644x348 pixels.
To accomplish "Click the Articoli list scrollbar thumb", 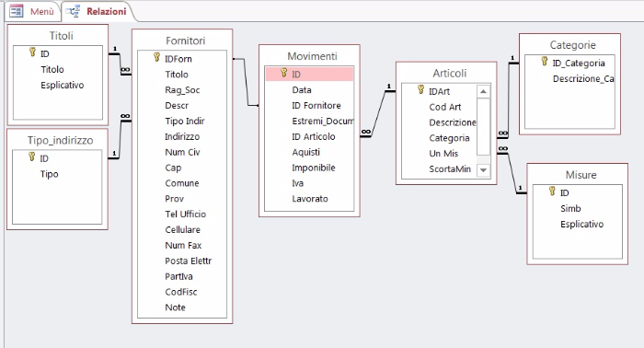I will tap(483, 126).
